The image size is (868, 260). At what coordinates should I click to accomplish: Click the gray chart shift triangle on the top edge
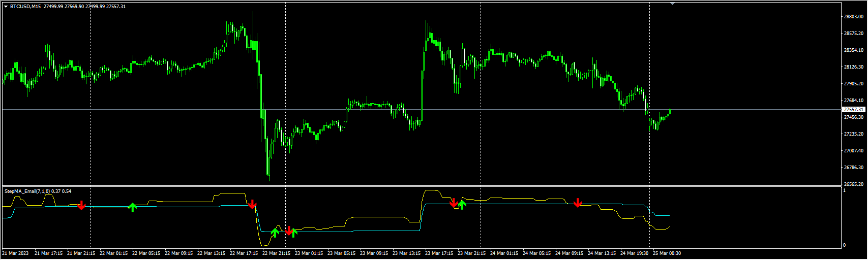[x=673, y=4]
